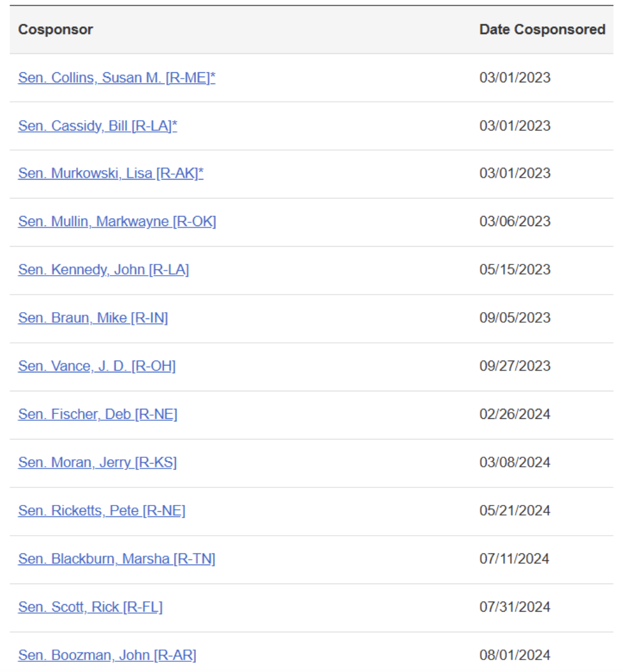623x672 pixels.
Task: Open Sen. Susan M. Collins link
Action: coord(117,78)
